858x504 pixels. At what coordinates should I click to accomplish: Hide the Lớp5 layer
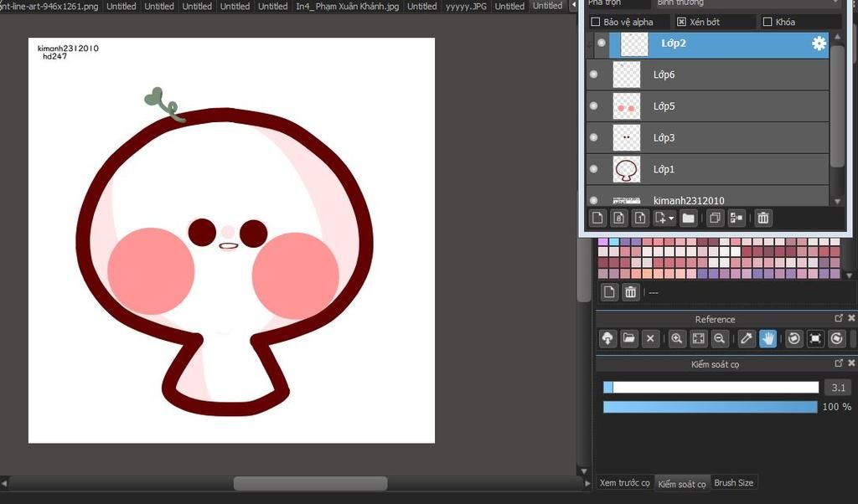[593, 106]
